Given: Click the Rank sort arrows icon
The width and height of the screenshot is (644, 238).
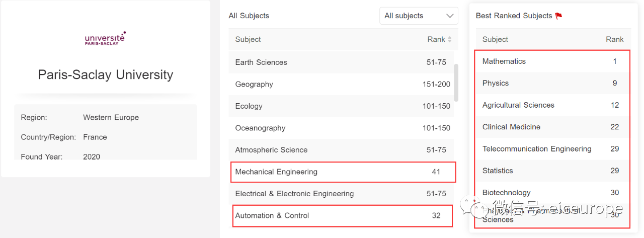Looking at the screenshot, I should tap(449, 39).
